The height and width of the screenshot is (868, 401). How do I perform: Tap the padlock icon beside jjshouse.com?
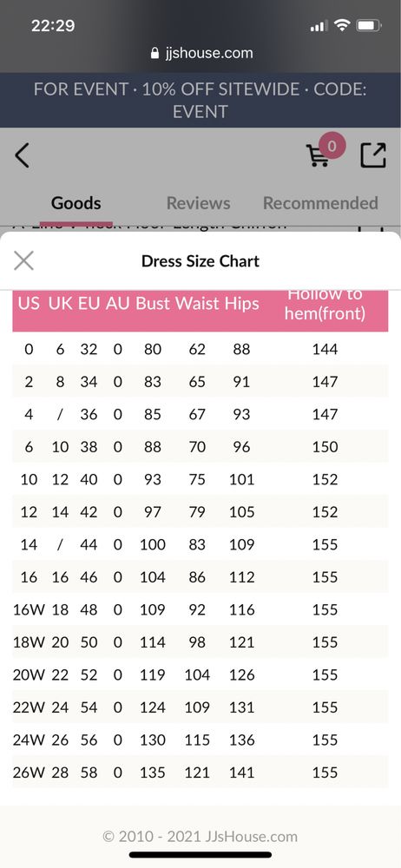coord(154,54)
